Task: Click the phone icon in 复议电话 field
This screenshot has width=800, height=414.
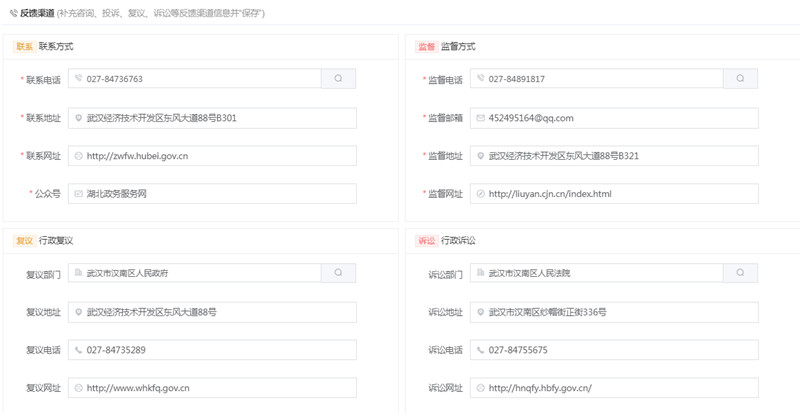Action: point(79,350)
